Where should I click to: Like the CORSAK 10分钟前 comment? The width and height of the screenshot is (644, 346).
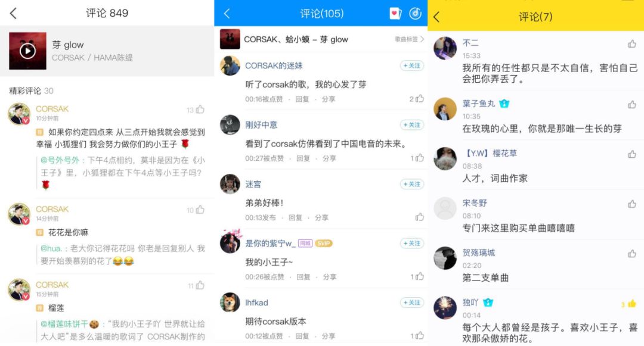(200, 110)
